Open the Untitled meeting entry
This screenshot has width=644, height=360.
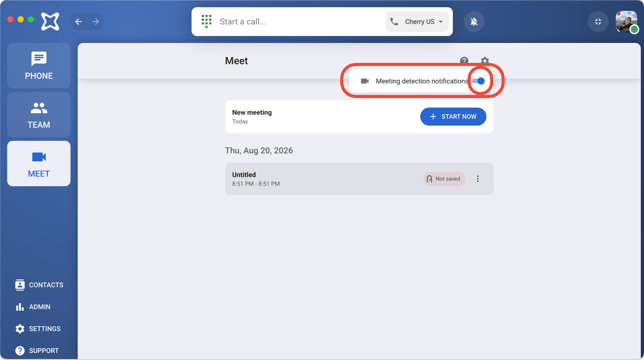coord(359,179)
